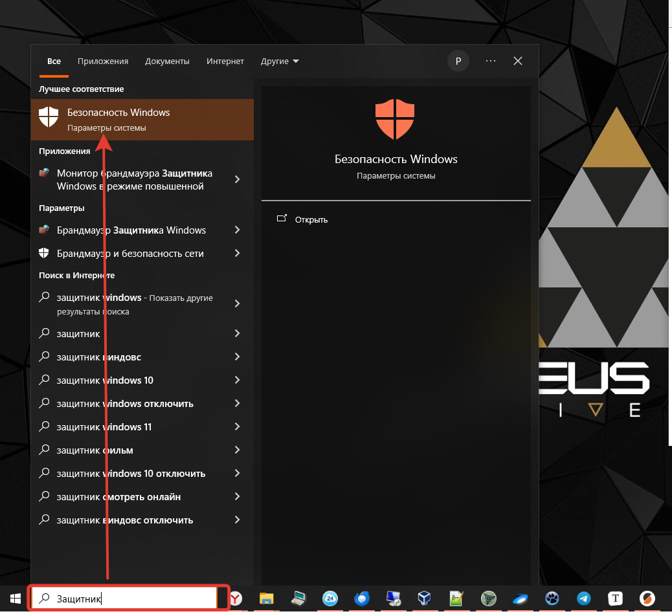Click the user account avatar P

[458, 61]
